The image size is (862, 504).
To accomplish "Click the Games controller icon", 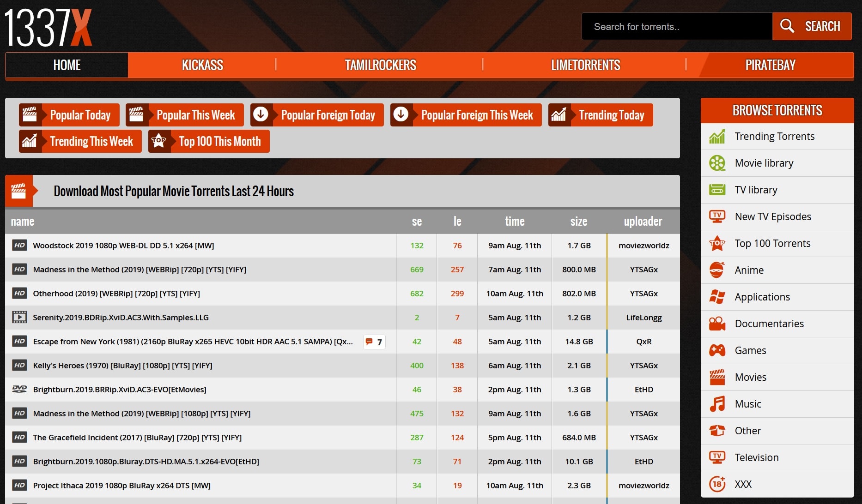I will (717, 350).
